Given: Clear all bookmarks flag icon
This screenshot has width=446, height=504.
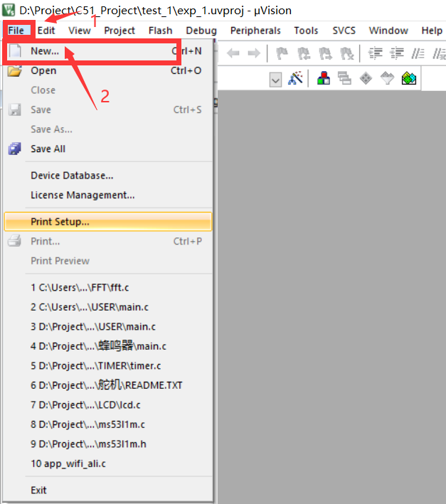Looking at the screenshot, I should click(347, 53).
